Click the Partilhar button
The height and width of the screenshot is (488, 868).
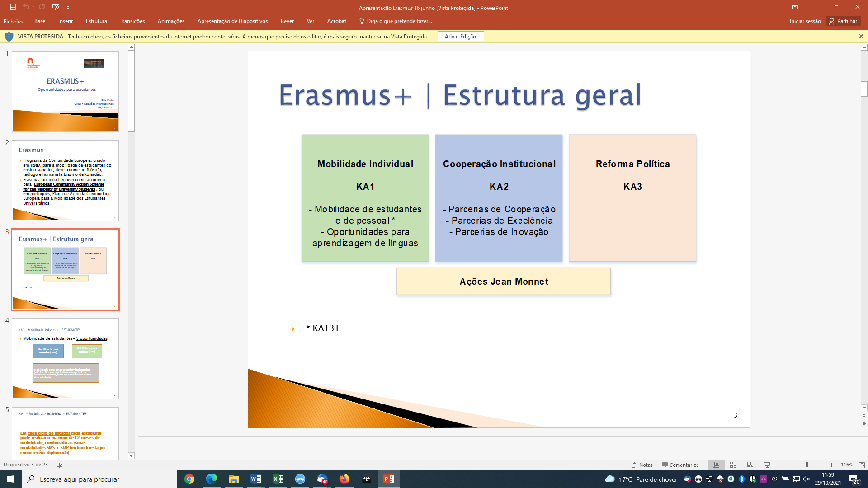click(x=843, y=21)
